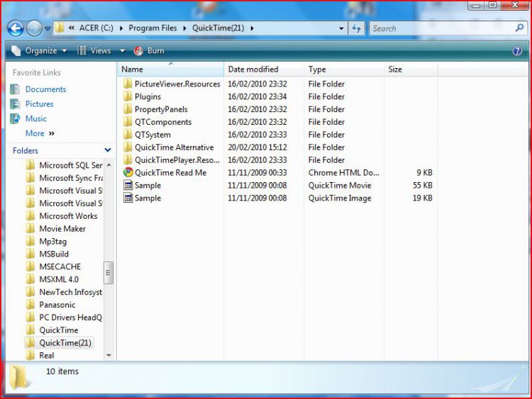Open Pictures favorite link

(39, 104)
